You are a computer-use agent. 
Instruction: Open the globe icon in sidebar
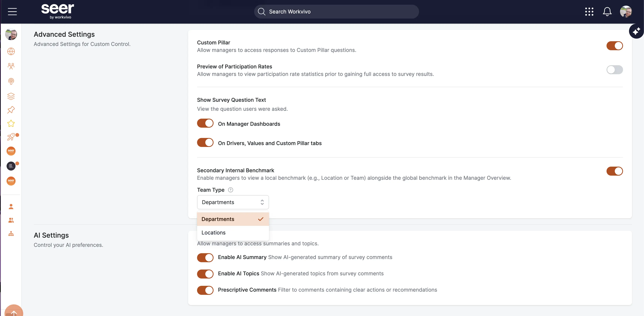(x=11, y=52)
